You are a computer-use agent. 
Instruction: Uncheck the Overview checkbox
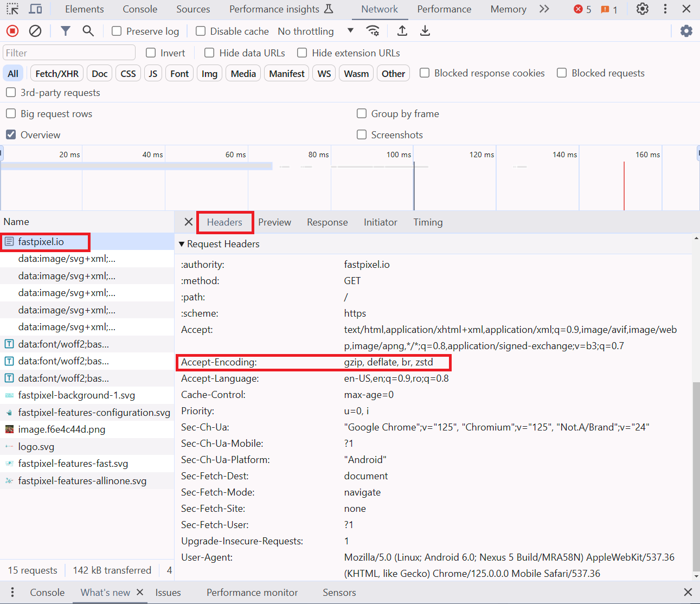coord(11,134)
